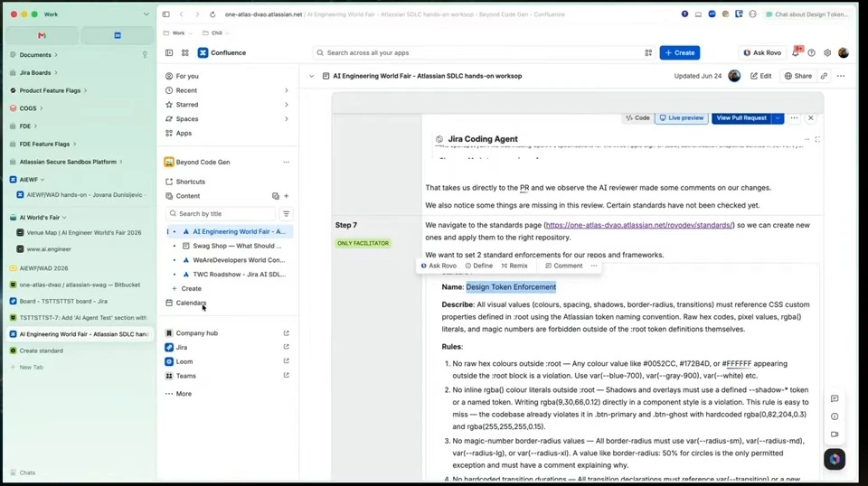Open TWC Roadshow page in tree
868x486 pixels.
239,275
